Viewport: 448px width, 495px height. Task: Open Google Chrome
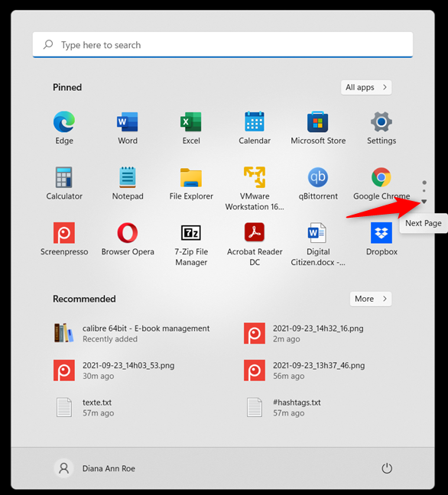coord(381,183)
